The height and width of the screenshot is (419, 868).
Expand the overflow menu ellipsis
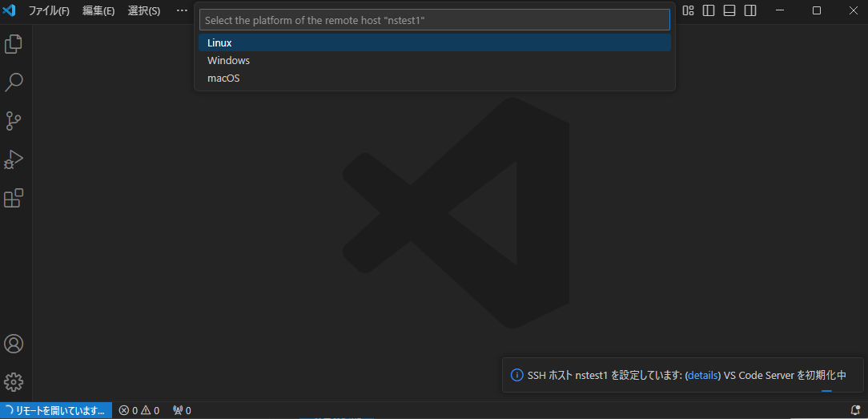click(x=182, y=10)
